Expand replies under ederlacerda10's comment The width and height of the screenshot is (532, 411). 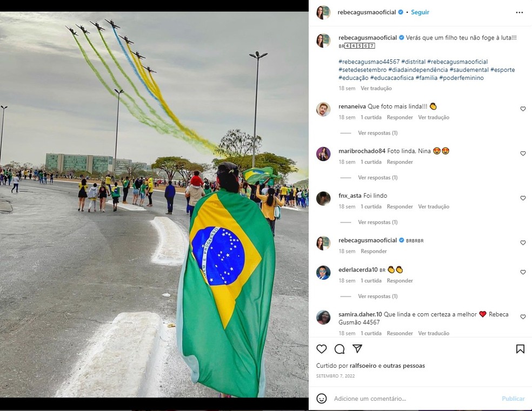pyautogui.click(x=377, y=296)
